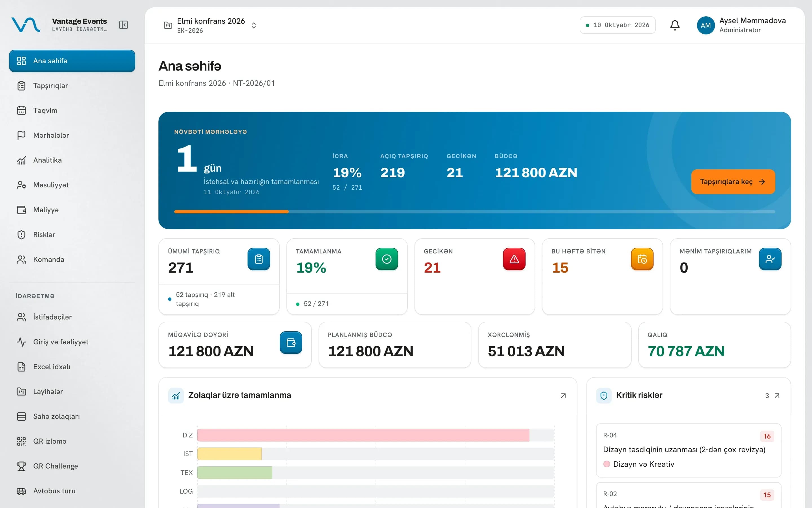
Task: Collapse the sidebar panel icon
Action: [123, 25]
